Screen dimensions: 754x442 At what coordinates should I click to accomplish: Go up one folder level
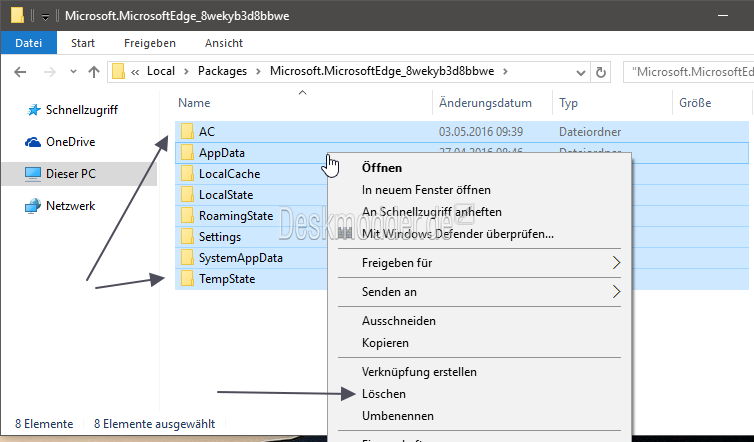94,72
